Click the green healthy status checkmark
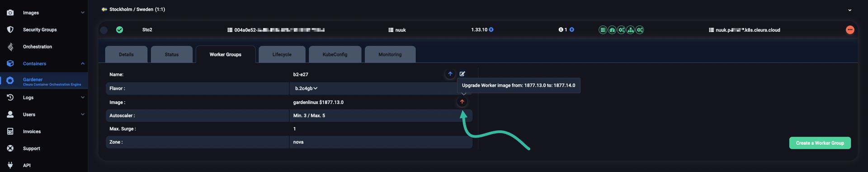Image resolution: width=868 pixels, height=172 pixels. (119, 30)
